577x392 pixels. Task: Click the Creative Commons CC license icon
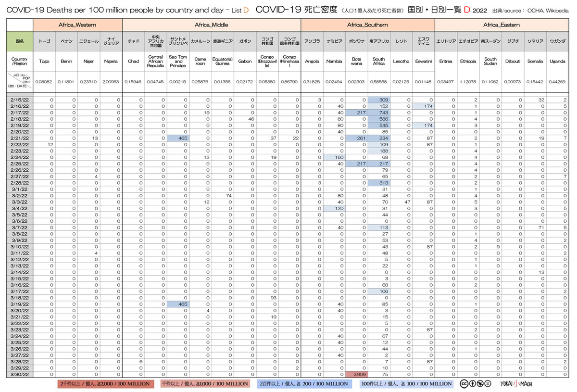click(464, 384)
